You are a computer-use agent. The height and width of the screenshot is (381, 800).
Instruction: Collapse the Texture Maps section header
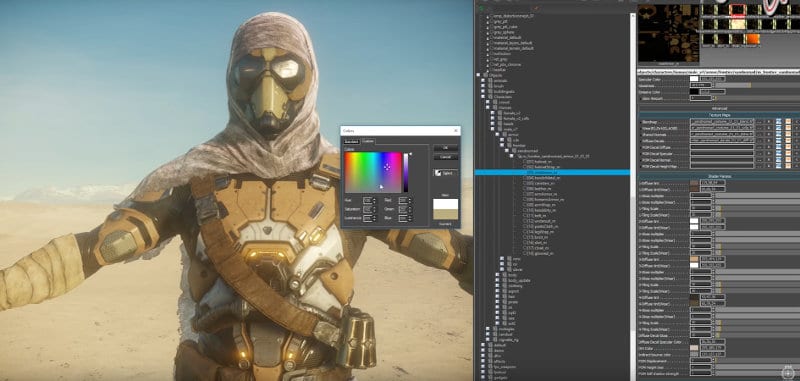click(x=719, y=115)
